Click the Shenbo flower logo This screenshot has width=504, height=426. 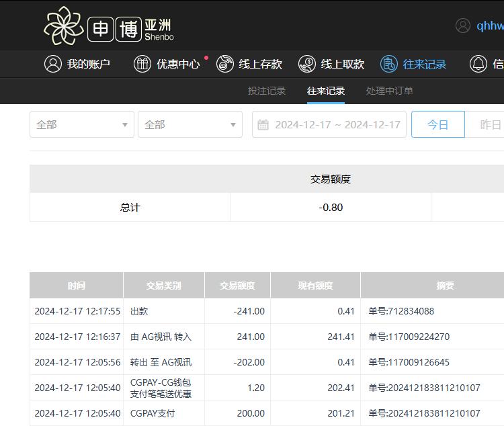(64, 26)
